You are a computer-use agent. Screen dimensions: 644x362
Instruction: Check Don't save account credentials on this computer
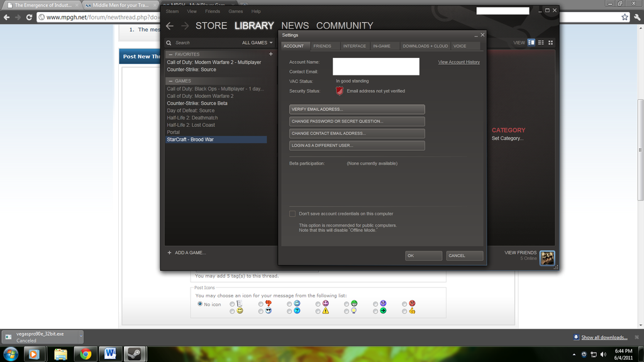292,213
